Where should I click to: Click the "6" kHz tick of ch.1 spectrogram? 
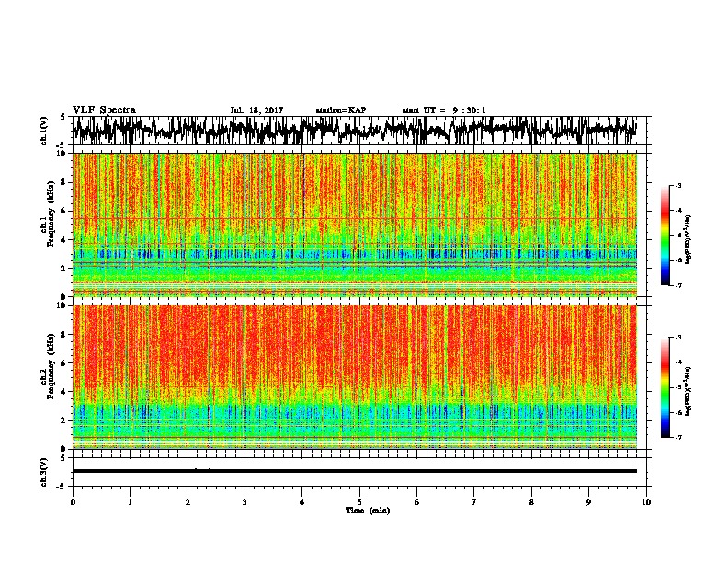[x=64, y=211]
